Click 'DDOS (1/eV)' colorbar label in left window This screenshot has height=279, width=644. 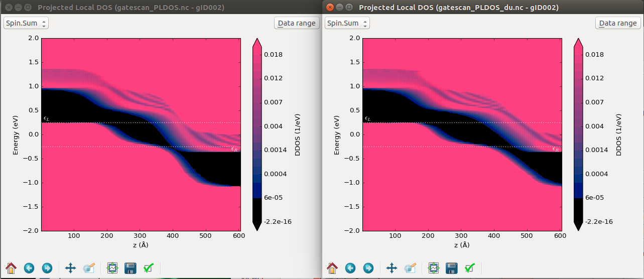(x=298, y=134)
